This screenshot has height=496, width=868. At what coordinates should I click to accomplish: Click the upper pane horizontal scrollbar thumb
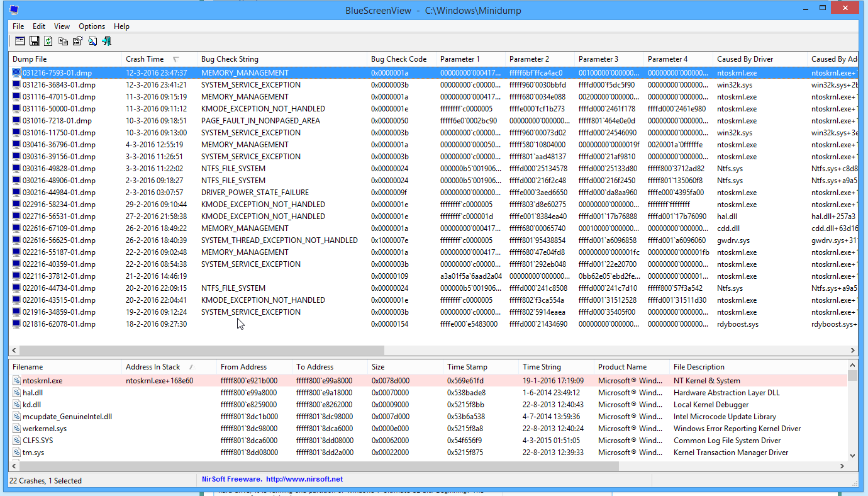201,350
